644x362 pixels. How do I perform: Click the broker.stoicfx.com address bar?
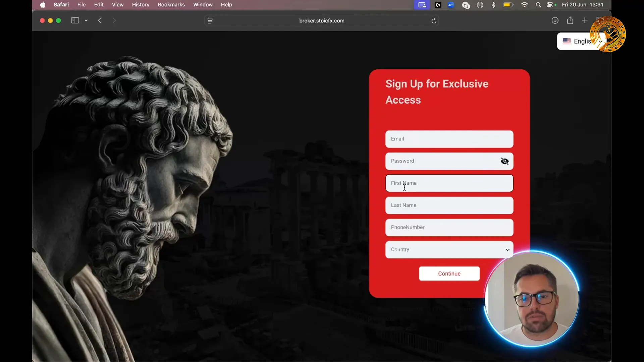tap(322, 20)
